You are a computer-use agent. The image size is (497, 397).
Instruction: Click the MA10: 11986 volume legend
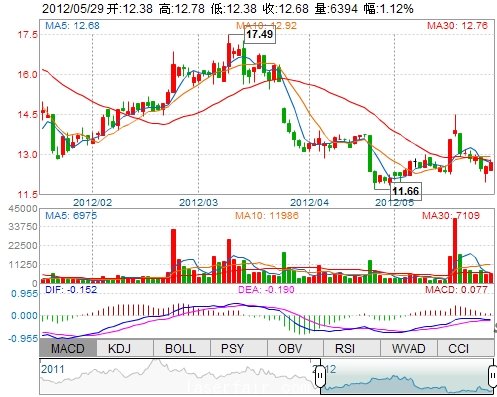[267, 215]
